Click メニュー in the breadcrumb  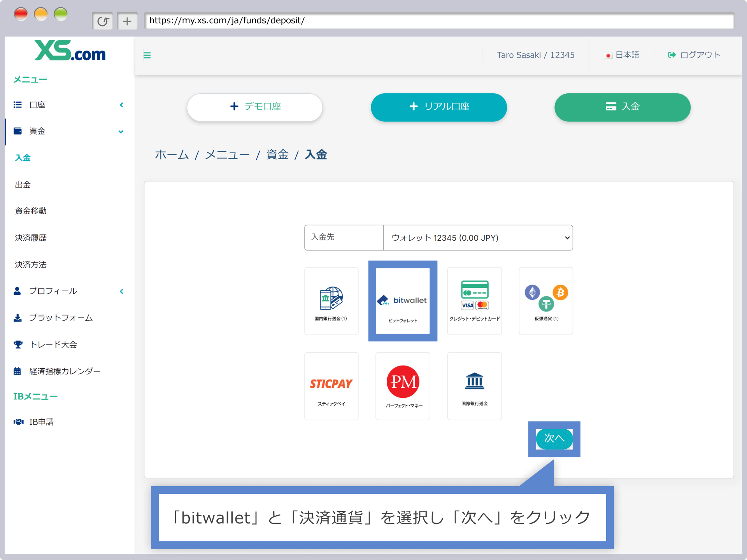point(228,155)
